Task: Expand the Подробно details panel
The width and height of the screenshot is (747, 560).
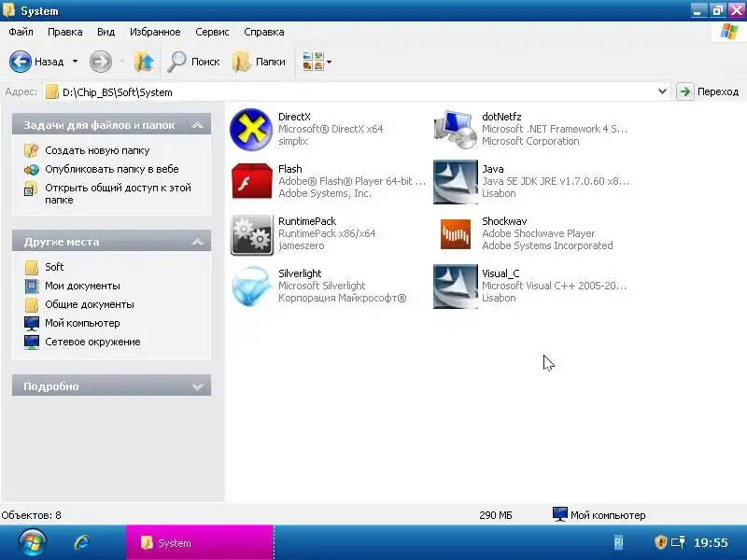Action: point(197,386)
